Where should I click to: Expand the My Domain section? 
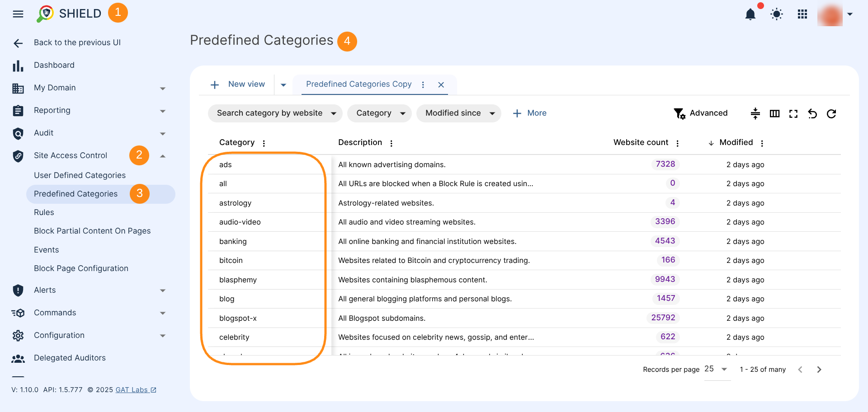tap(163, 89)
